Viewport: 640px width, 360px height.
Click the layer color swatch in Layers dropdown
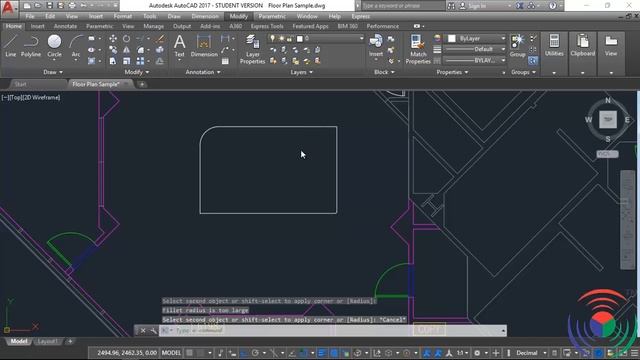[300, 38]
